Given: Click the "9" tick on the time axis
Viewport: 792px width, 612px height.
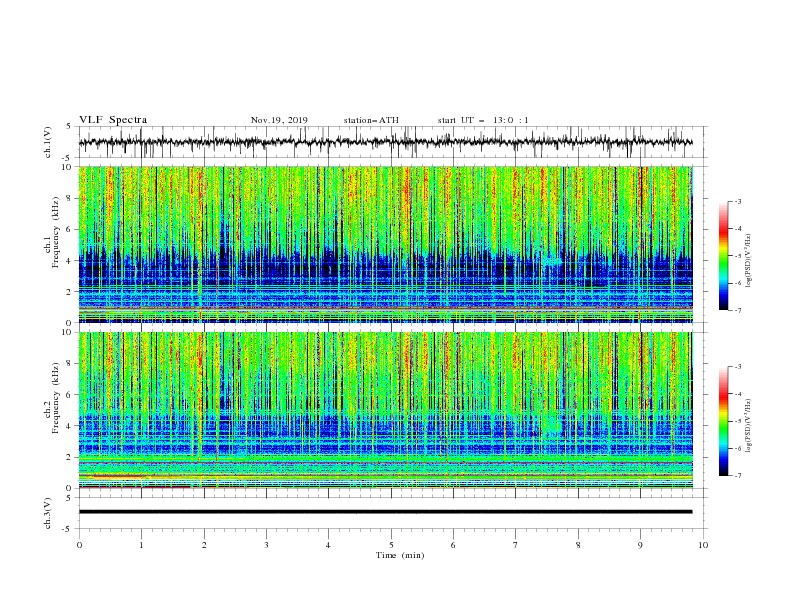Looking at the screenshot, I should point(640,545).
